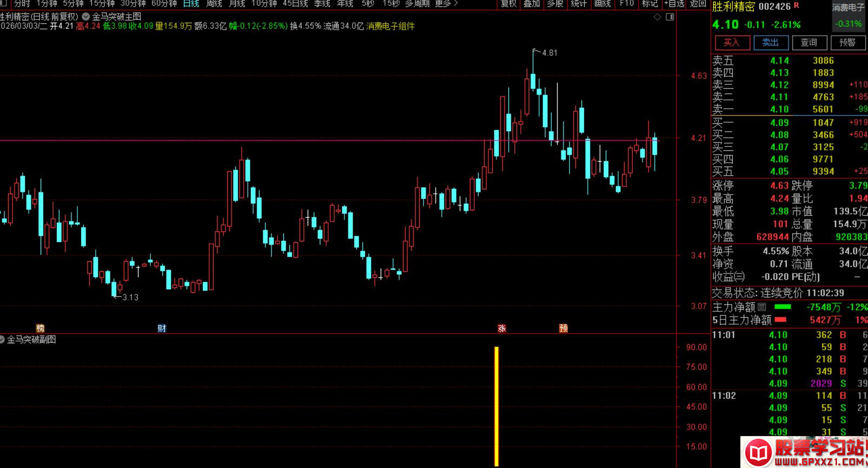
Task: Click the yellow signal bar in sub-chart
Action: pyautogui.click(x=496, y=405)
